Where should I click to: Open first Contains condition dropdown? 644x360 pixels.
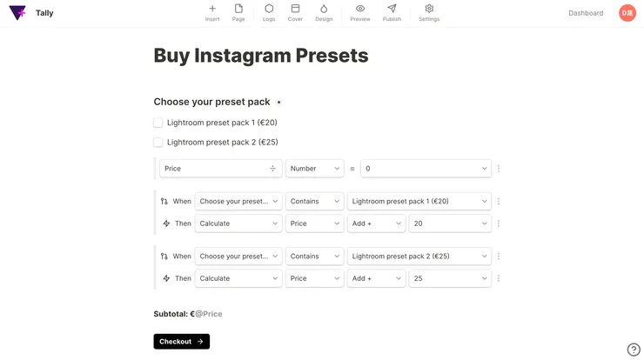coord(314,202)
